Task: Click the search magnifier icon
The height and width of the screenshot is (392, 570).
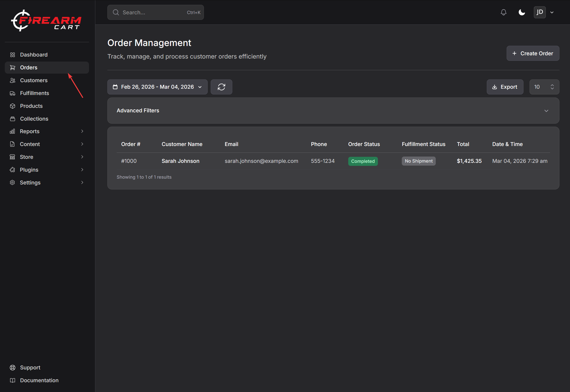Action: 116,12
